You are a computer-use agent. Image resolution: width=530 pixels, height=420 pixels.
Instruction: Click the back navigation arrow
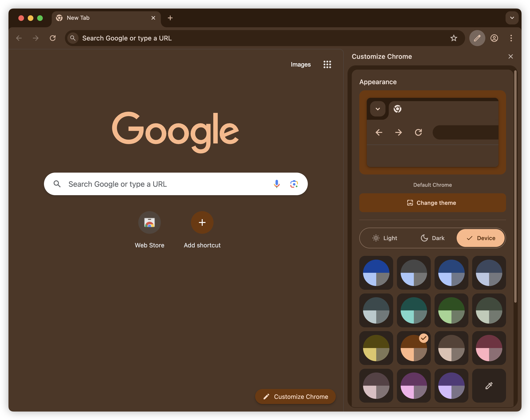[19, 38]
